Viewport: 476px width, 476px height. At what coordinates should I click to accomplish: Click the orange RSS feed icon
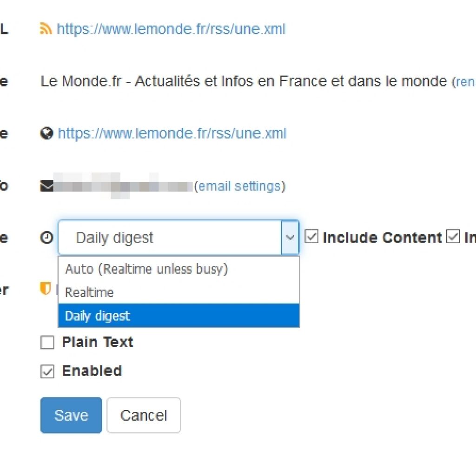point(46,29)
